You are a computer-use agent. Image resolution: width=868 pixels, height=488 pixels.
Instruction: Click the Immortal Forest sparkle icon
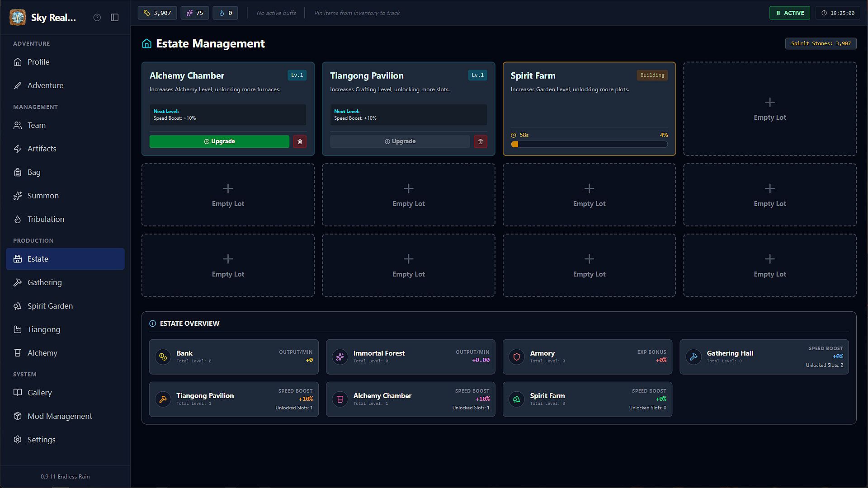coord(340,357)
